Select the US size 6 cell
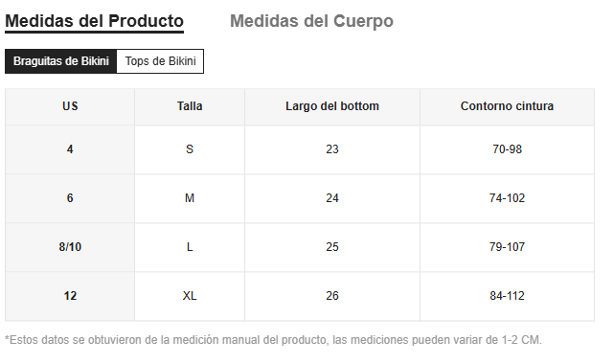Image resolution: width=614 pixels, height=364 pixels. coord(70,198)
